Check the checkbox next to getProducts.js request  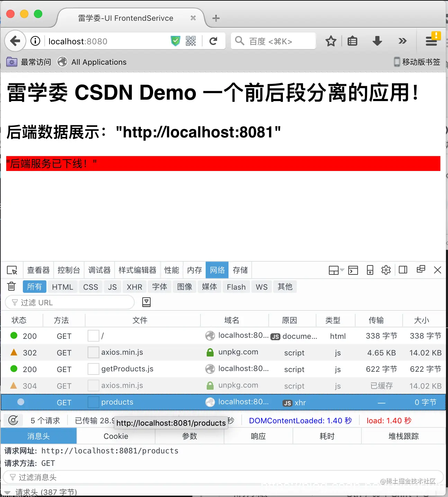(93, 369)
